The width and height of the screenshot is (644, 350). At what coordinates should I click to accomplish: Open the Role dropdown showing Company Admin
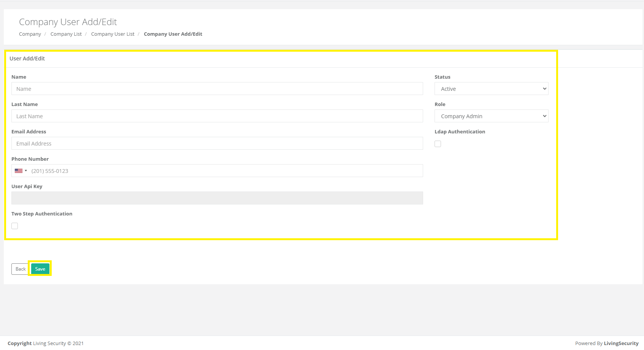[491, 116]
